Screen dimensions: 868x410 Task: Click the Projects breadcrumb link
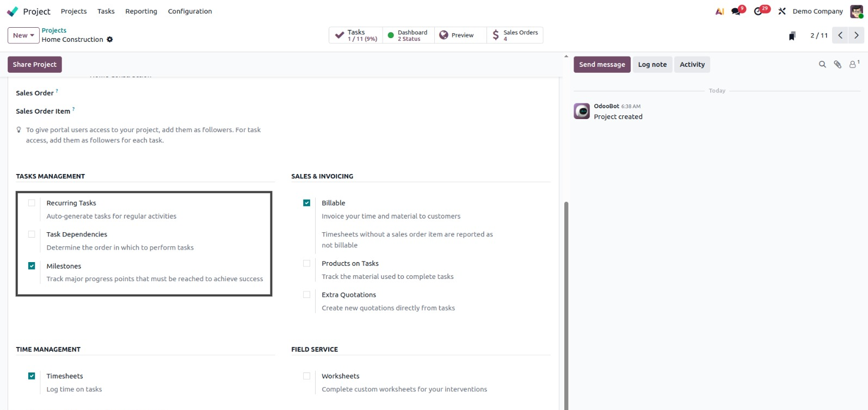tap(54, 30)
